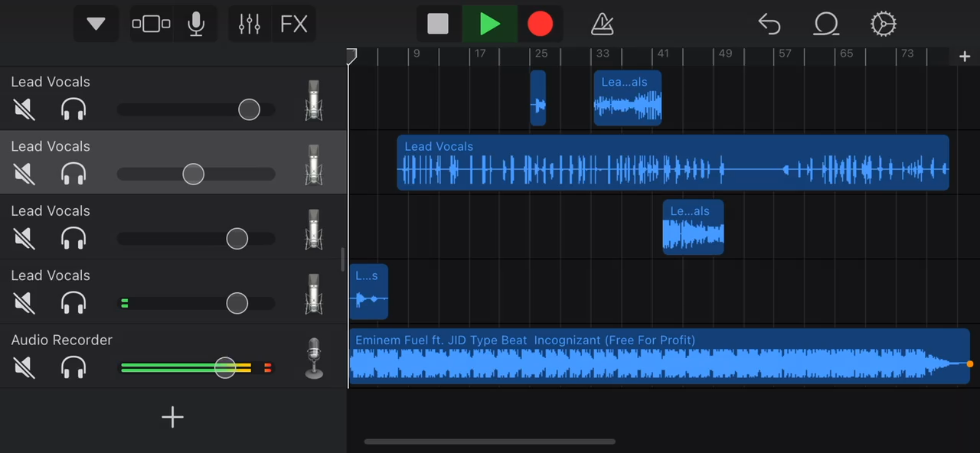Select the 'Lea...als' region on first track
Image resolution: width=980 pixels, height=453 pixels.
coord(628,98)
